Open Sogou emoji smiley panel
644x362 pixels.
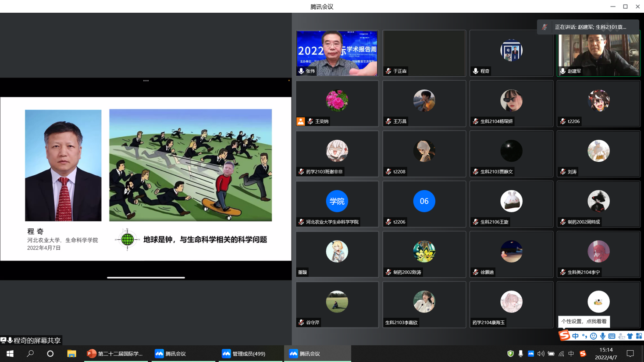tap(594, 336)
